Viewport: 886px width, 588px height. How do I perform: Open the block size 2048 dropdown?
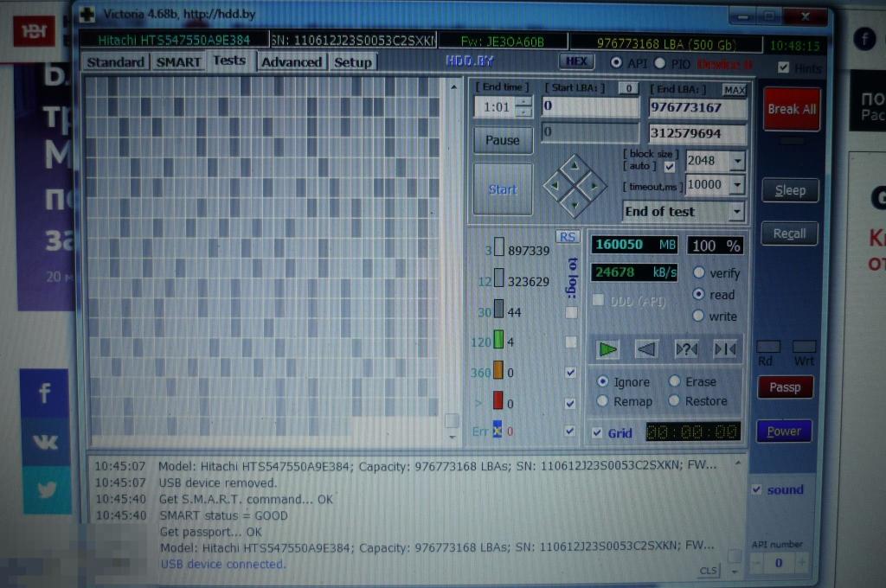click(x=736, y=162)
